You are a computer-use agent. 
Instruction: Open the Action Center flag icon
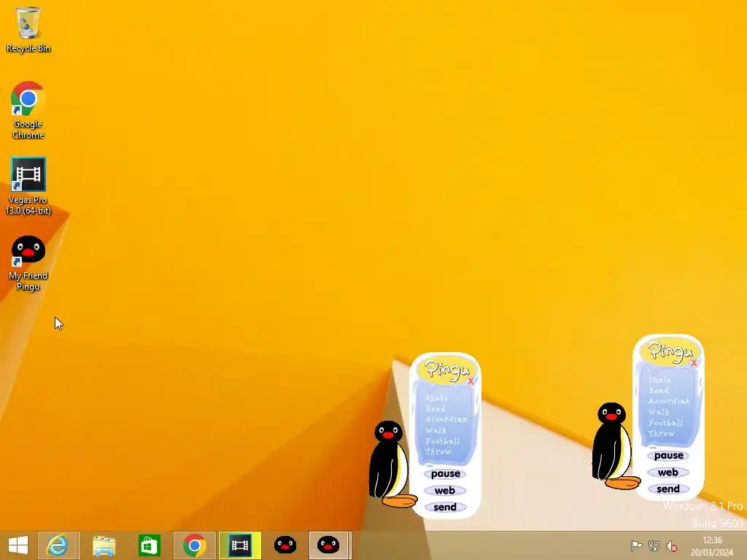(636, 545)
